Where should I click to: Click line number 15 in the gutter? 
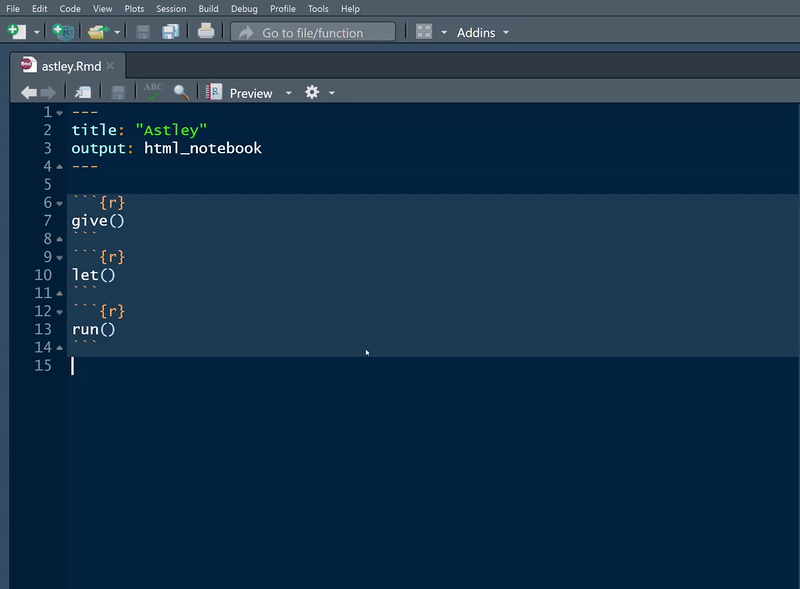point(43,365)
